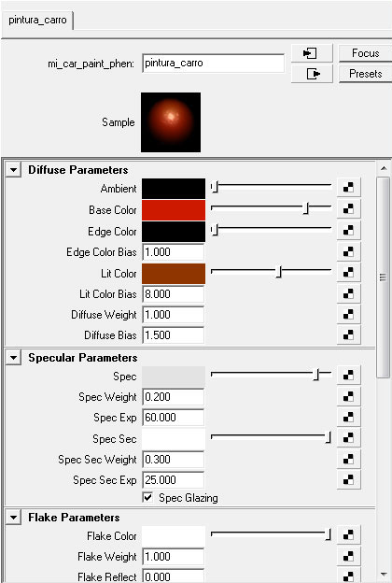Open the Edge Color black swatch

coord(174,232)
